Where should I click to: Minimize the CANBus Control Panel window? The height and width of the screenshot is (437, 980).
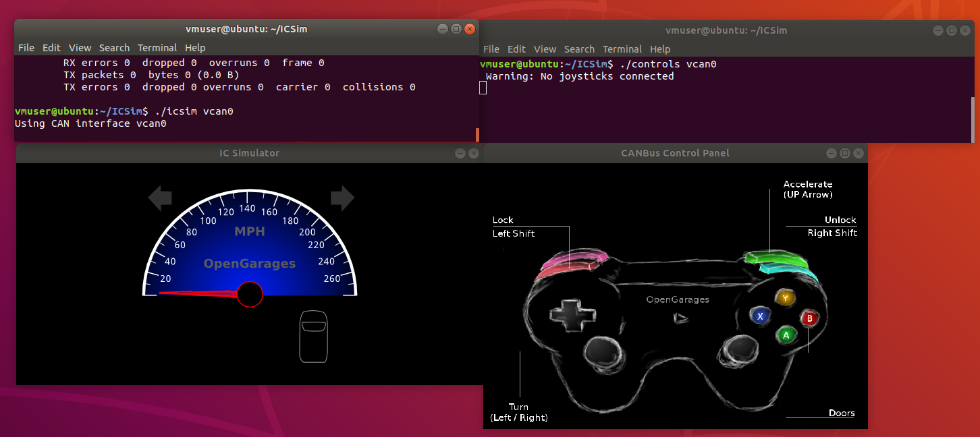pos(831,153)
